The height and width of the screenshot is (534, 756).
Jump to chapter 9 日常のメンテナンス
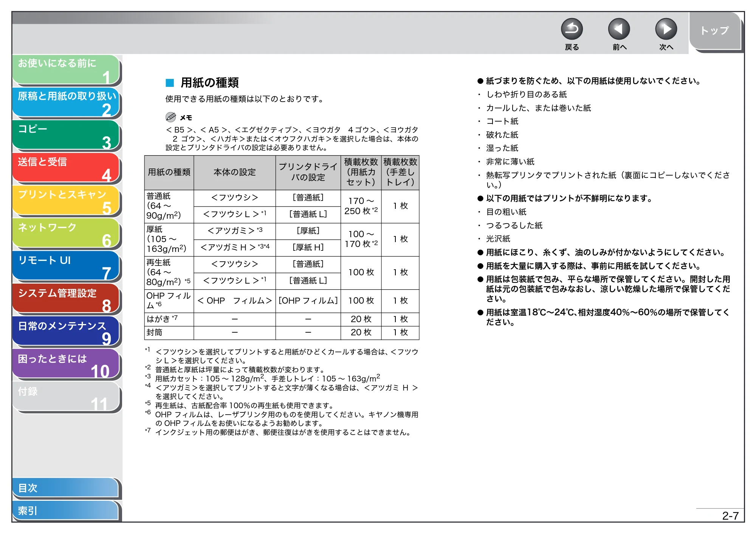tap(66, 332)
